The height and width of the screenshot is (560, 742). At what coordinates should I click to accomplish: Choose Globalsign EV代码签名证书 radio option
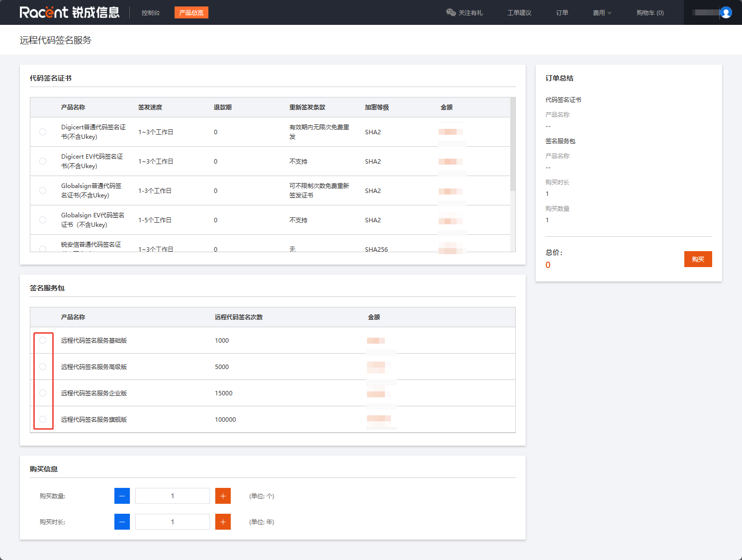43,220
